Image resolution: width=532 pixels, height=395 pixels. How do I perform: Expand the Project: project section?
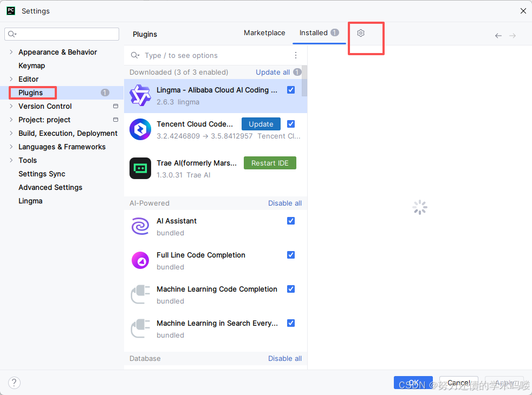[11, 120]
